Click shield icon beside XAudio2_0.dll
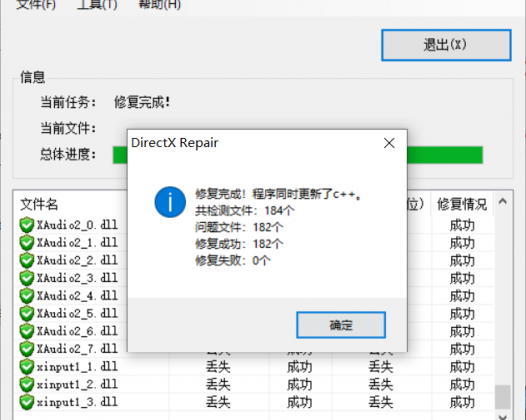 click(x=27, y=225)
